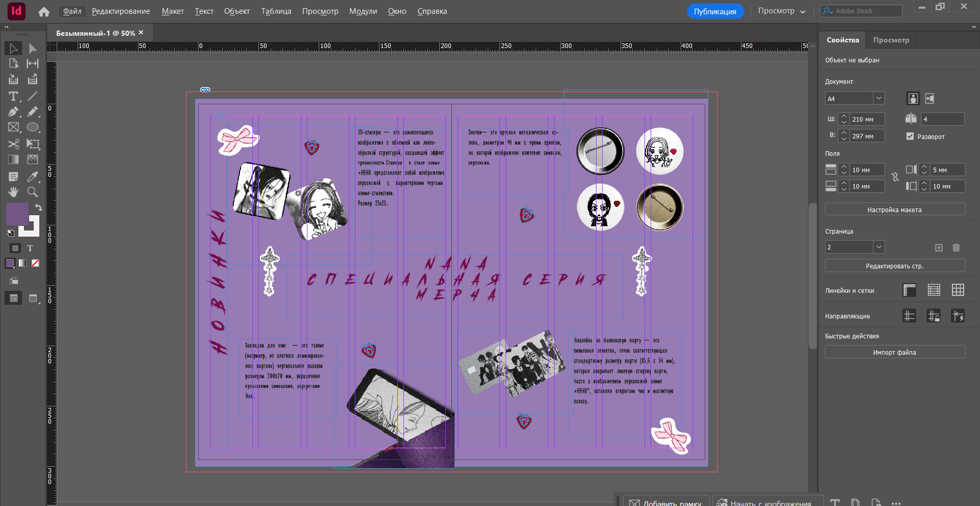Select the Pen tool
Image resolution: width=980 pixels, height=506 pixels.
coord(13,112)
